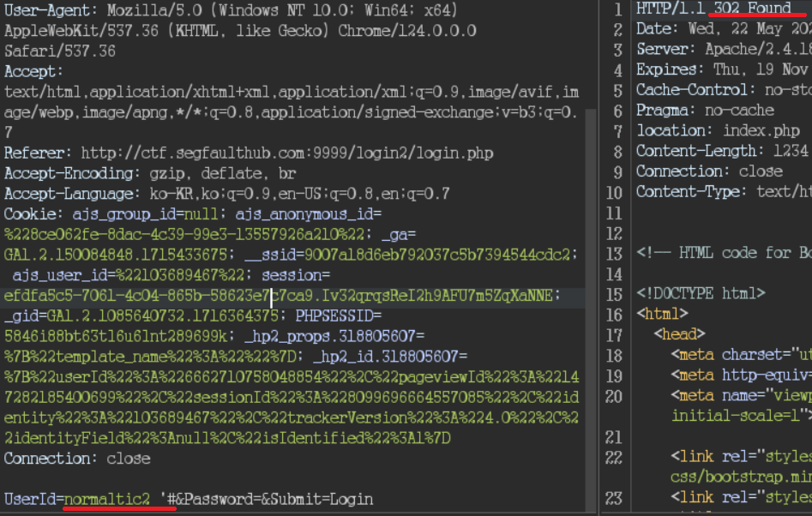Click the HTML comment on response line 13

pos(724,253)
